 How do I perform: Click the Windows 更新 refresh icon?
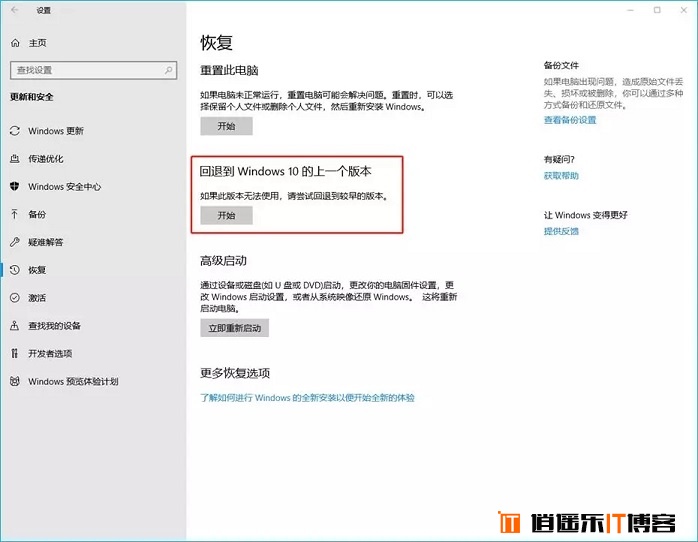pyautogui.click(x=15, y=131)
